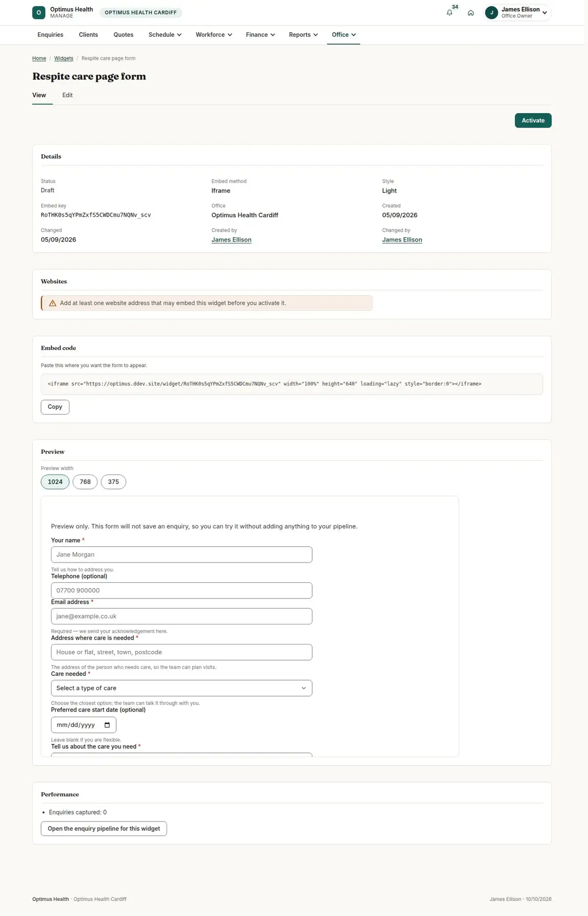Image resolution: width=588 pixels, height=916 pixels.
Task: Click the 34 notification count badge
Action: coord(455,7)
